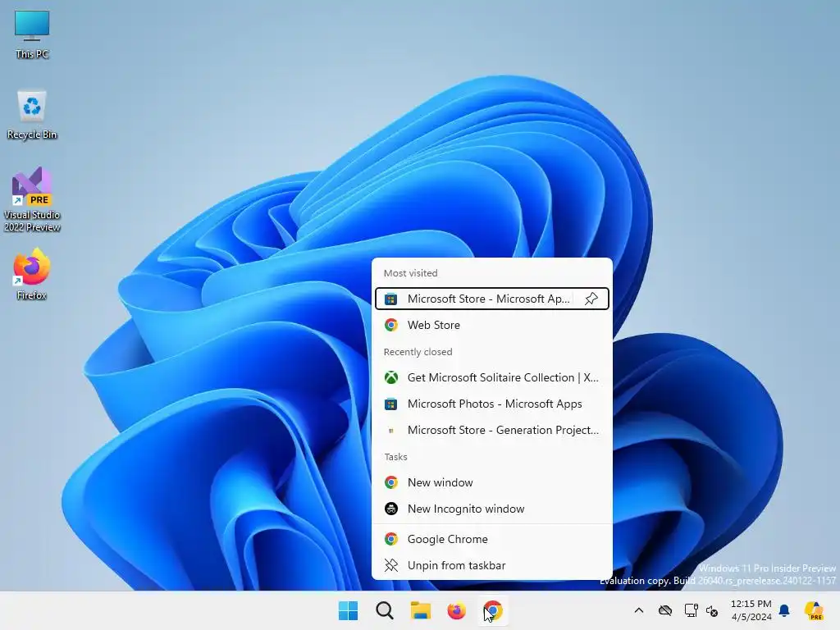Launch Firefox from the taskbar
840x630 pixels.
pyautogui.click(x=456, y=610)
